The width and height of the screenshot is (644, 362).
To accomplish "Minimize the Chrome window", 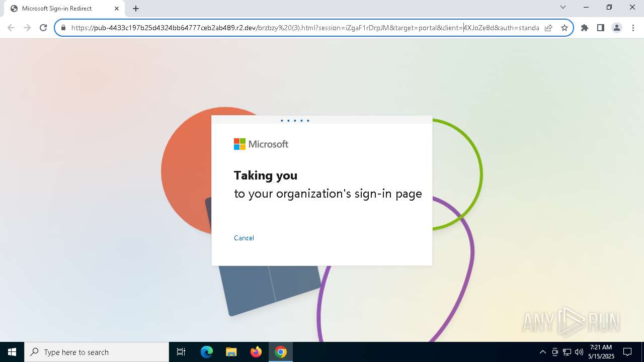I will coord(586,8).
